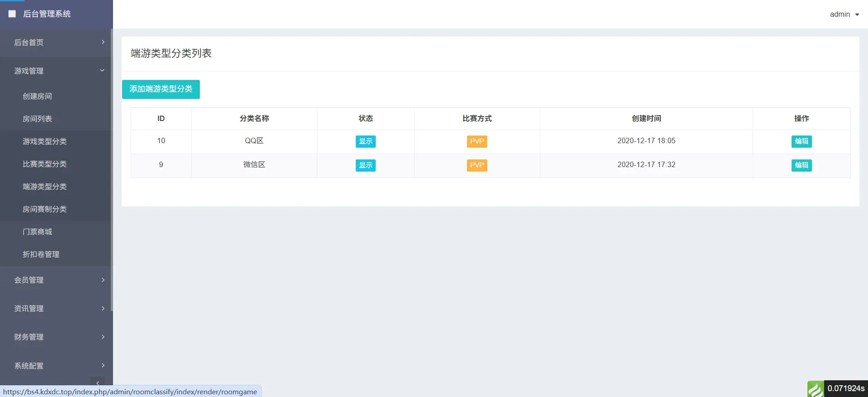Click 编辑 for the 微信区 row
Image resolution: width=868 pixels, height=397 pixels.
pos(802,165)
